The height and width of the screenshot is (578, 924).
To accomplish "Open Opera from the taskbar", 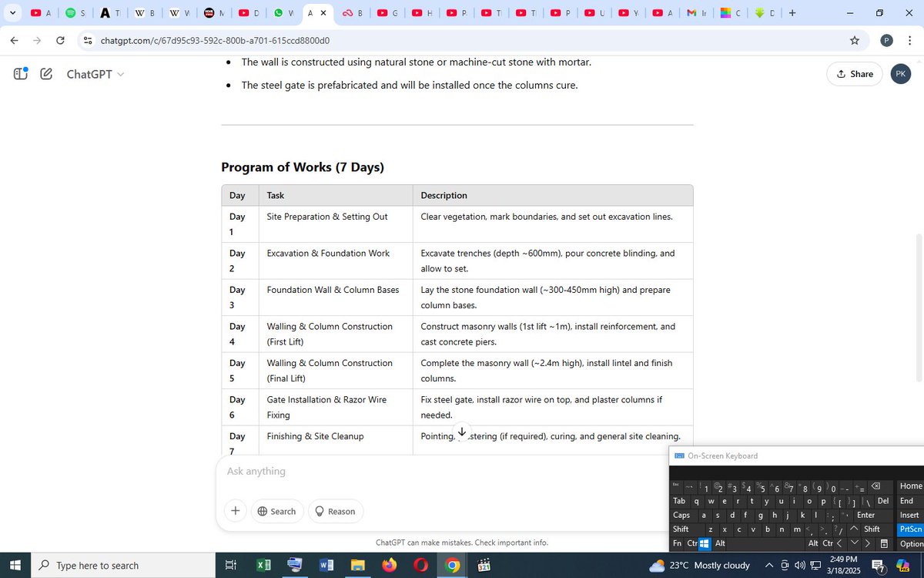I will pos(420,566).
